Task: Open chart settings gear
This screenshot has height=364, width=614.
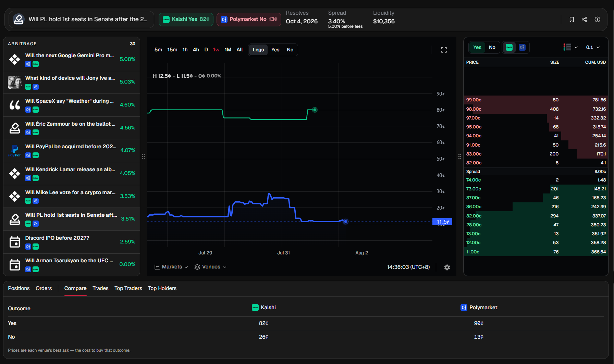Action: click(447, 267)
